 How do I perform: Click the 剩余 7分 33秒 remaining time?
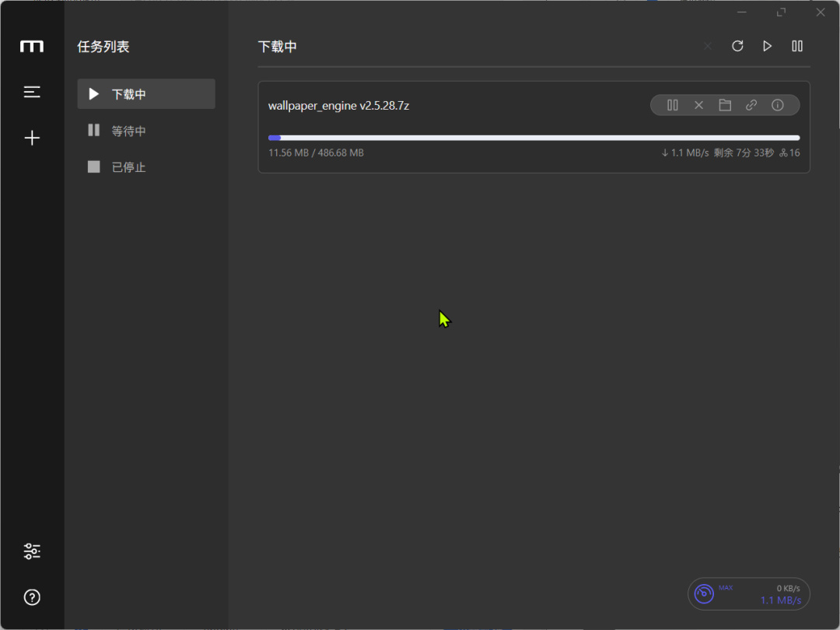(x=744, y=152)
